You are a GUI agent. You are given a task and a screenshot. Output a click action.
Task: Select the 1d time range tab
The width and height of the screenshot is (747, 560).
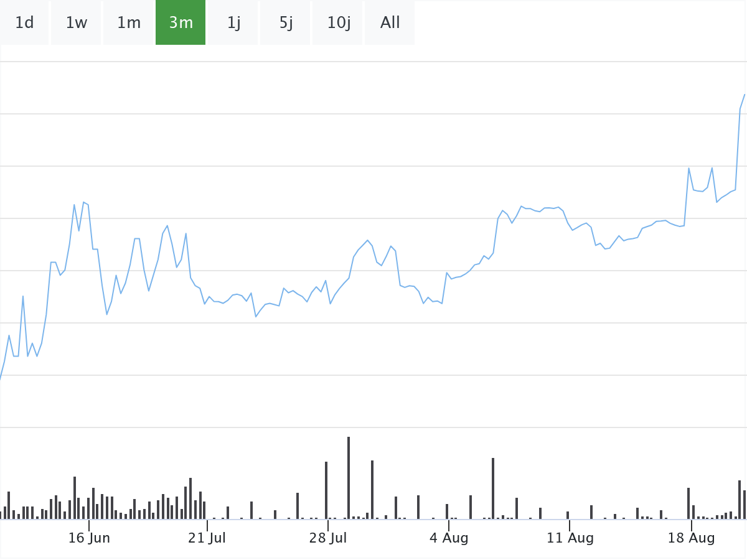tap(24, 23)
